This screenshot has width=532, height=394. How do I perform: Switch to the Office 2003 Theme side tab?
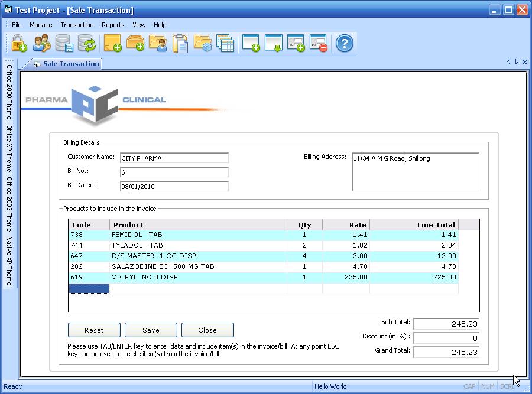click(x=9, y=205)
